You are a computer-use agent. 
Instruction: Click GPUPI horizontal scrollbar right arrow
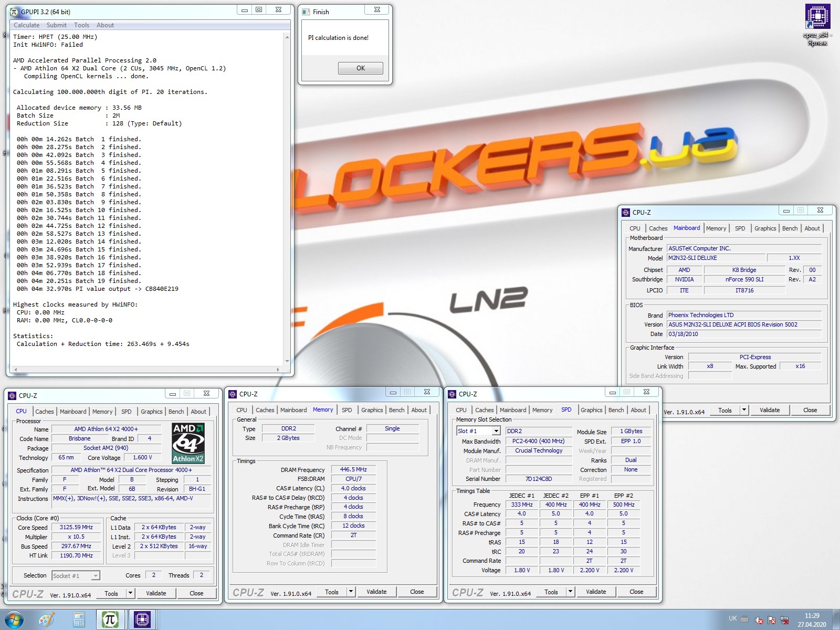[x=278, y=370]
